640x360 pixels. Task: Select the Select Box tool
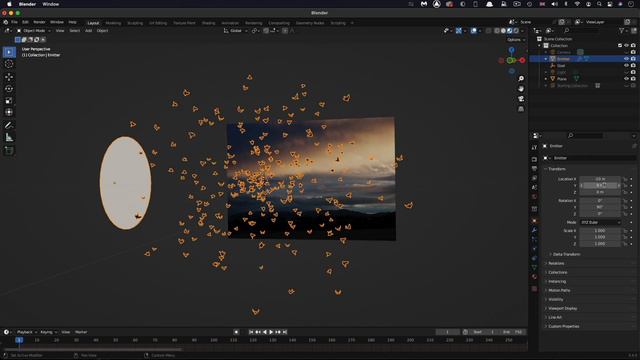click(9, 52)
